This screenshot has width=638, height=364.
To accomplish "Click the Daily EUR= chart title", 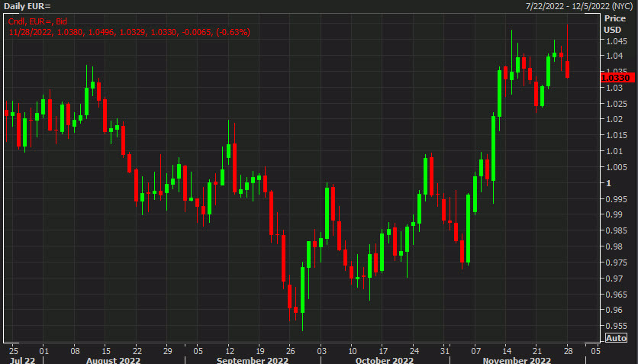I will pyautogui.click(x=27, y=6).
